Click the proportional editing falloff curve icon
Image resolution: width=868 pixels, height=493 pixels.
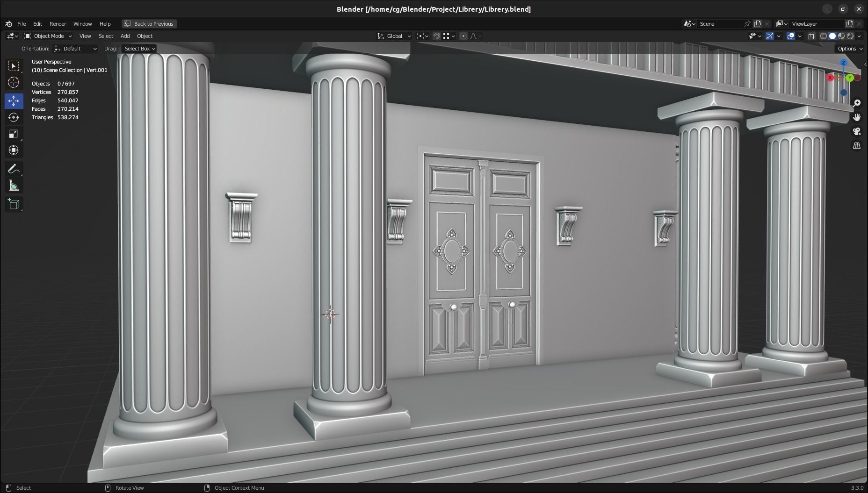(475, 36)
